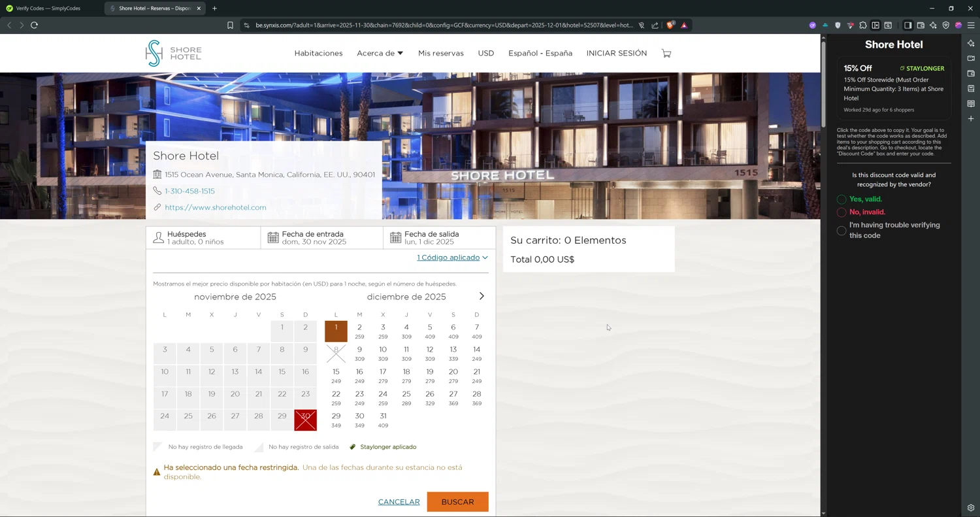Click the browser address bar URL
Screen dimensions: 980x517
444,25
